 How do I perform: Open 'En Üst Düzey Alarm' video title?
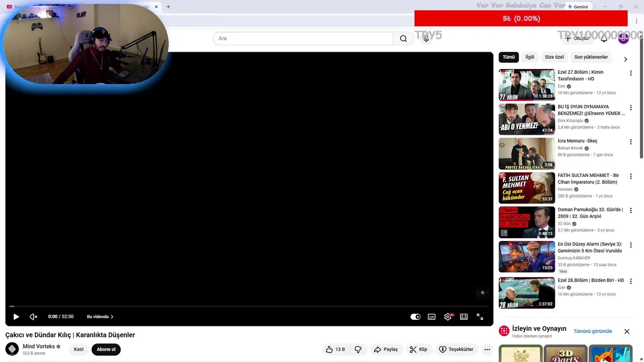[590, 247]
